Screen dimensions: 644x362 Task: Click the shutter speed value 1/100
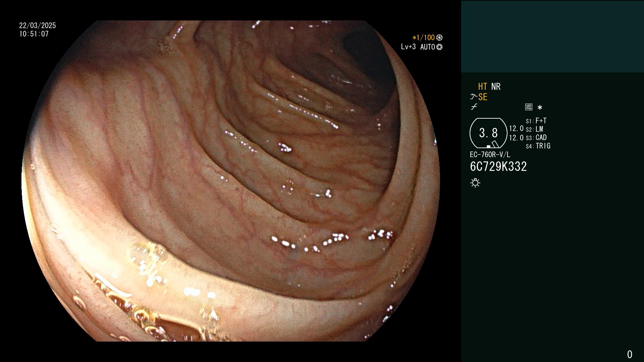tap(423, 38)
